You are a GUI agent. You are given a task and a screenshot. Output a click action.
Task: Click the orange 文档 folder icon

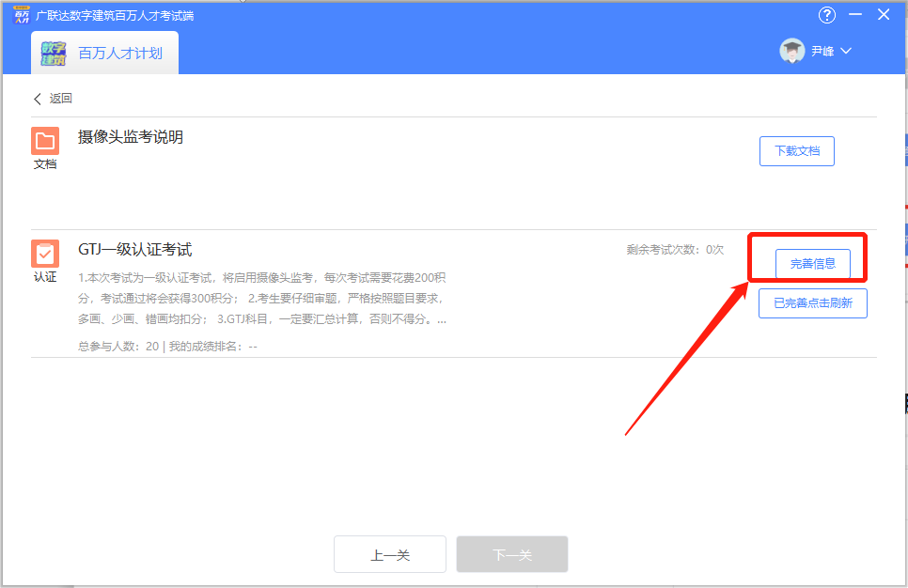45,141
